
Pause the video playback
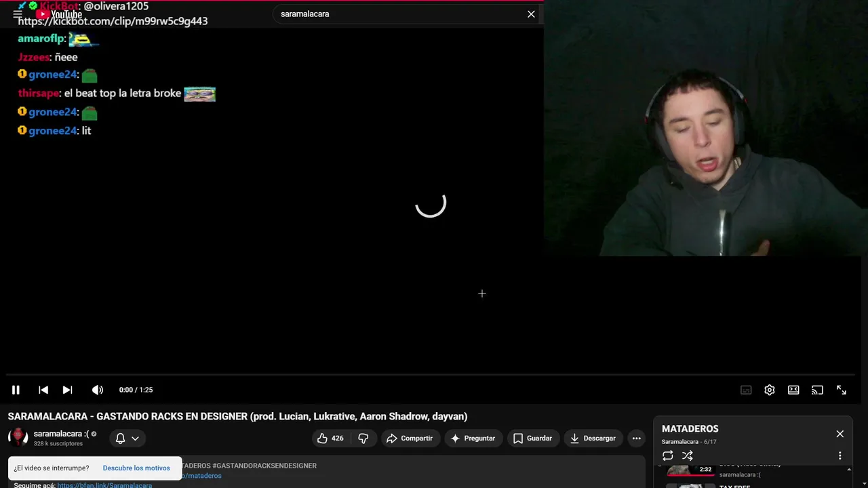click(16, 390)
